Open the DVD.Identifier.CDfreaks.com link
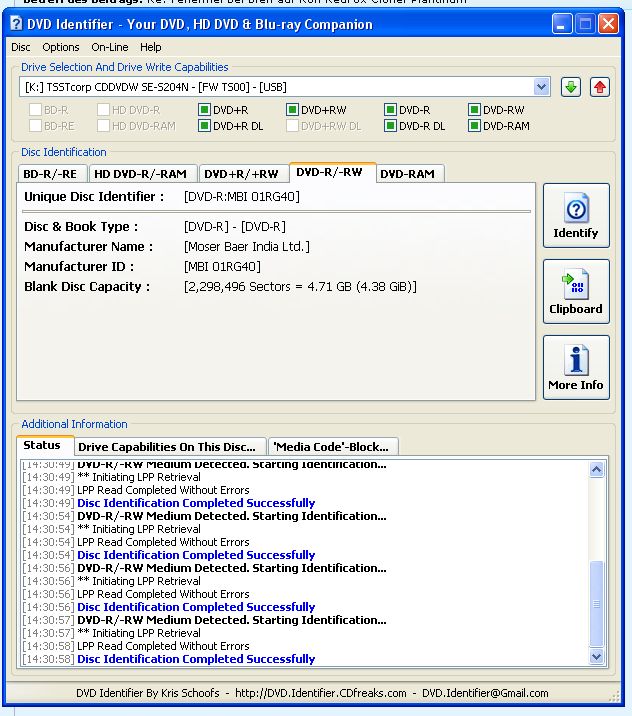632x716 pixels. (x=321, y=693)
